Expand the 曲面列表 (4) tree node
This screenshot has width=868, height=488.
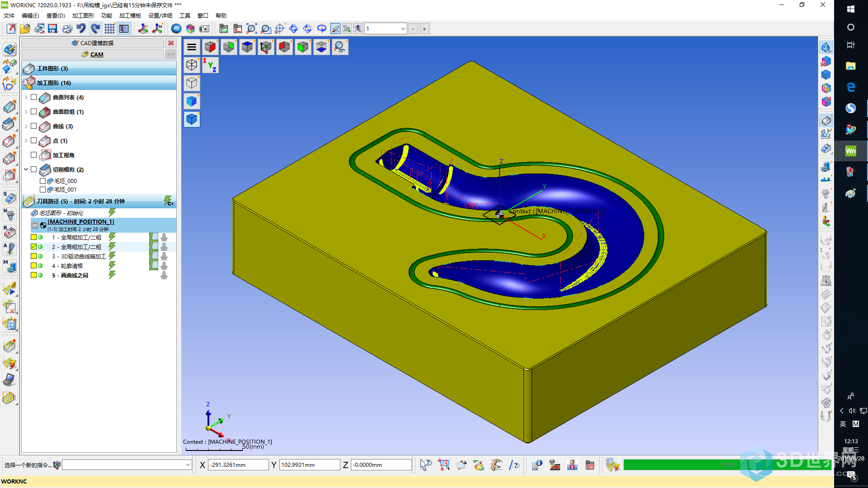26,97
